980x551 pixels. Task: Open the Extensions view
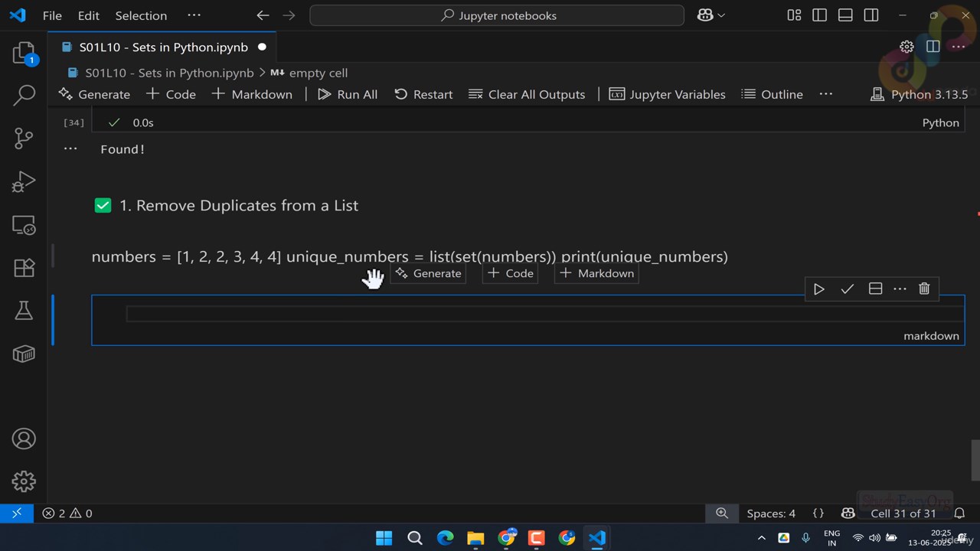coord(24,268)
